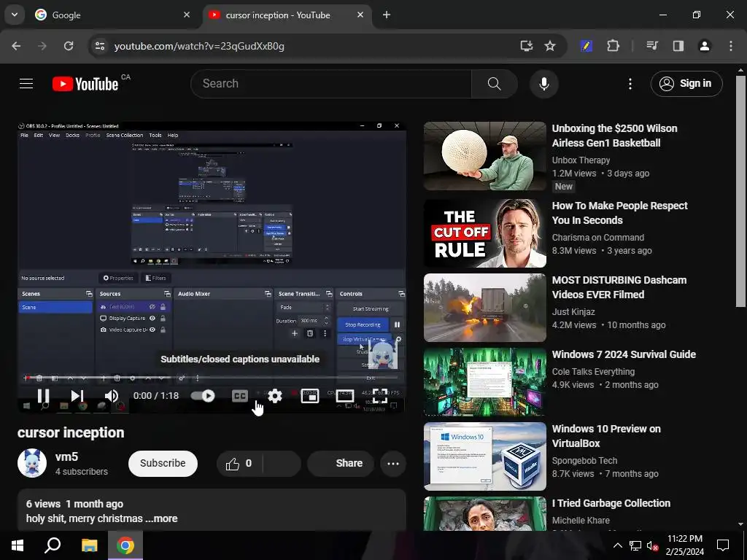747x560 pixels.
Task: Reload the current page
Action: click(x=69, y=46)
